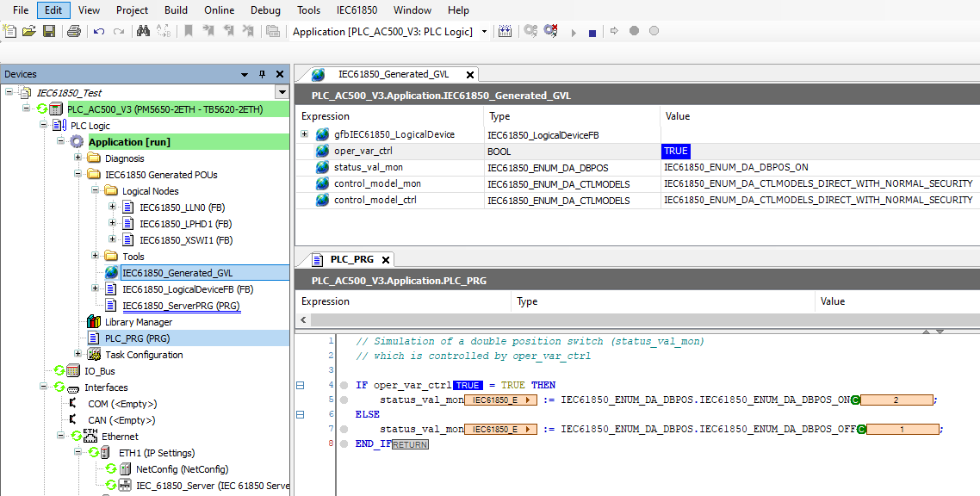
Task: Click the Stop square button in toolbar
Action: tap(592, 33)
